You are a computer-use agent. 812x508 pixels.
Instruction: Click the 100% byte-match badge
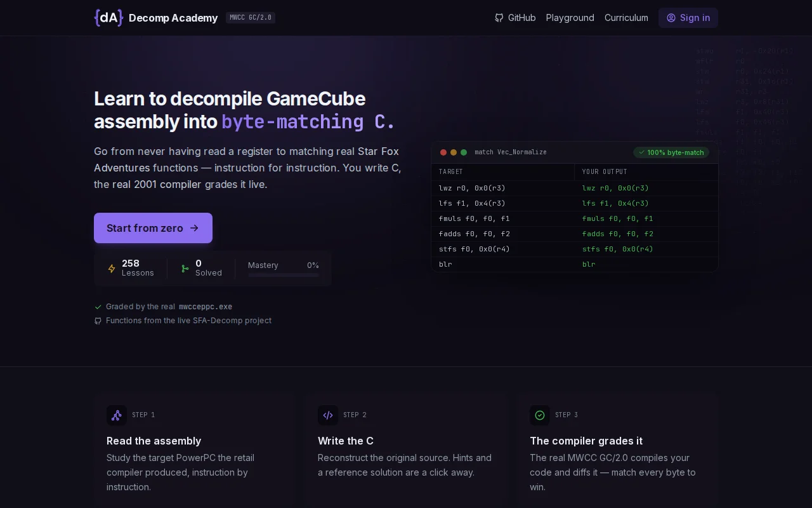[671, 152]
